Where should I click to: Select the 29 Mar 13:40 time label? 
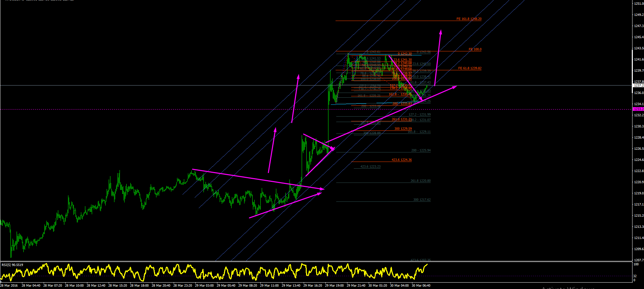click(291, 286)
